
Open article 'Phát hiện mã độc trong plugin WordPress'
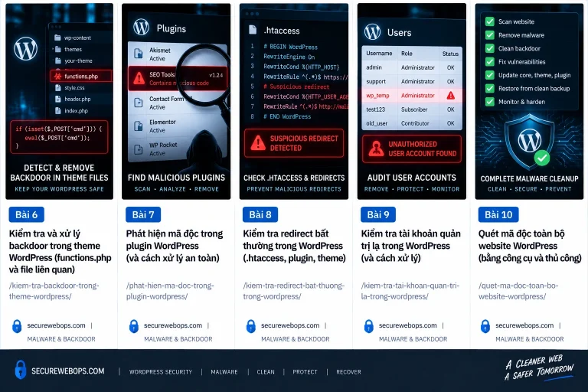(175, 246)
